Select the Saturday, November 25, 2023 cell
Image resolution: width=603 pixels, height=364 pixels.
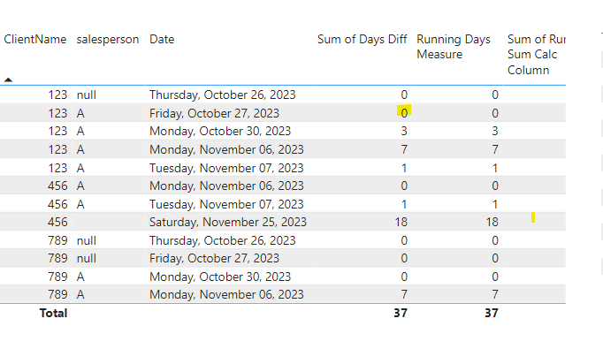click(x=228, y=222)
